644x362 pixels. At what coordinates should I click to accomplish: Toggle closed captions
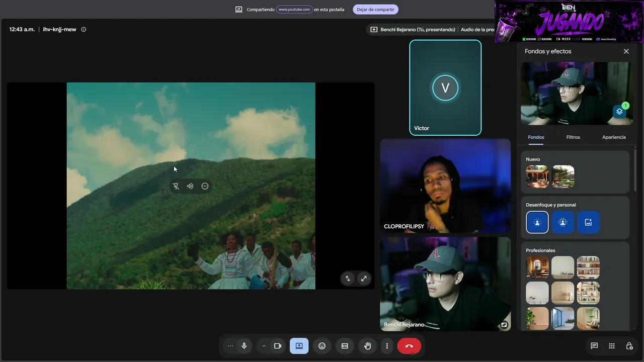point(345,346)
